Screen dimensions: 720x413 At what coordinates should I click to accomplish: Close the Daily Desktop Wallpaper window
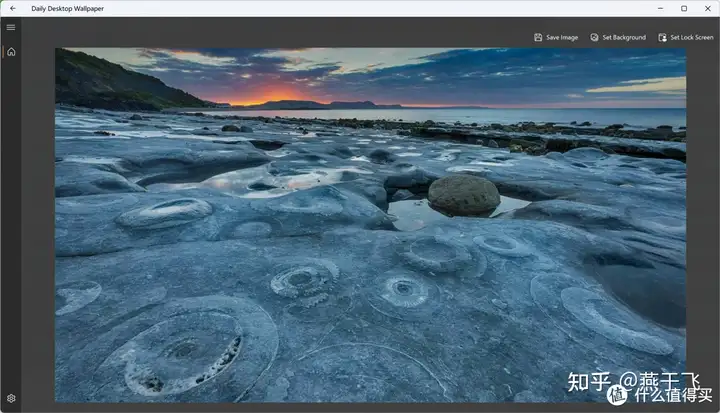click(x=708, y=8)
